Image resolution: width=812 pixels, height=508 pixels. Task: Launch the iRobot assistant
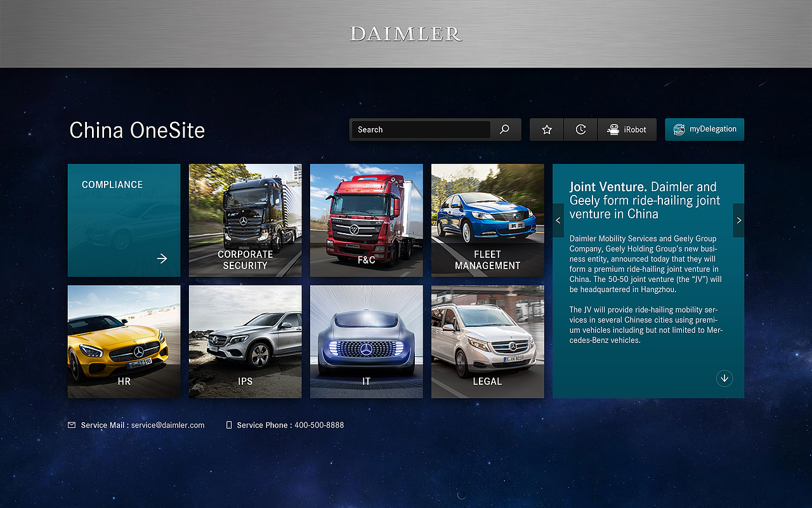(x=627, y=130)
